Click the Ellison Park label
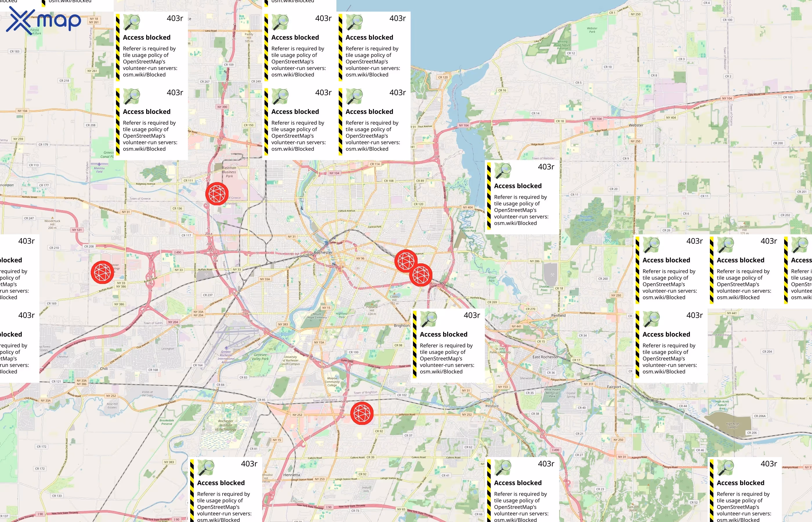The image size is (812, 522). [x=491, y=279]
